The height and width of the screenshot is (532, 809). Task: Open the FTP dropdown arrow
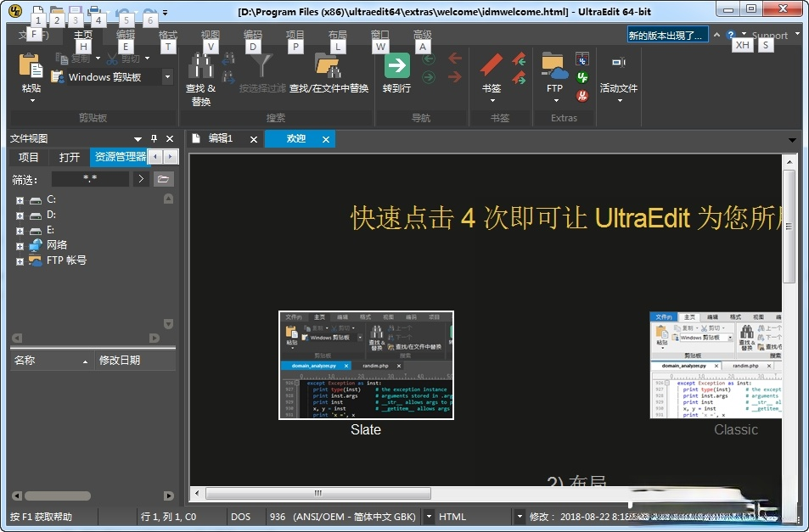click(x=556, y=100)
